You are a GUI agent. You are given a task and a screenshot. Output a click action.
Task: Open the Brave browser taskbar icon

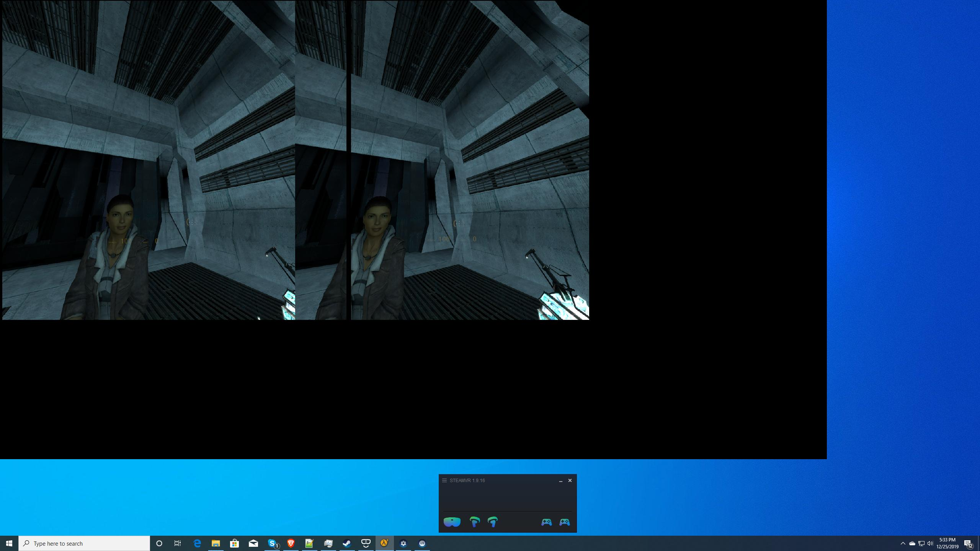click(x=291, y=543)
